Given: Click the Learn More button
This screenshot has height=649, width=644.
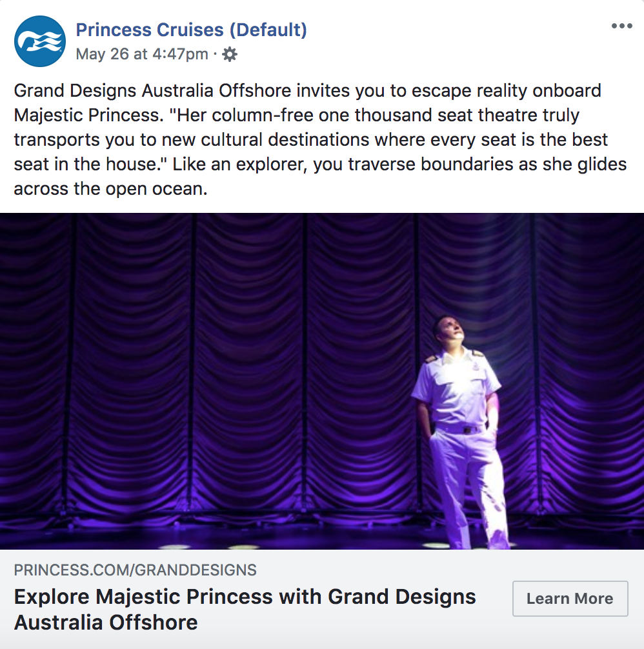Looking at the screenshot, I should coord(570,599).
